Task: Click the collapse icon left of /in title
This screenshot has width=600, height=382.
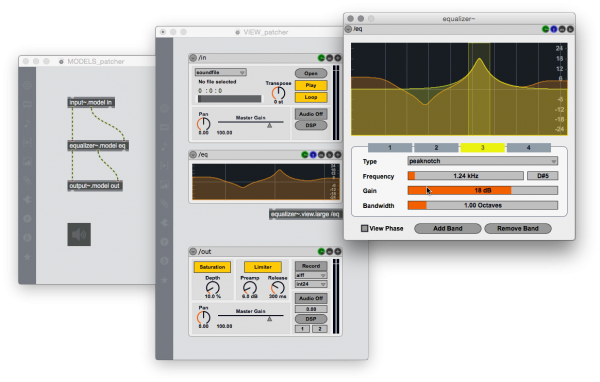Action: click(193, 58)
